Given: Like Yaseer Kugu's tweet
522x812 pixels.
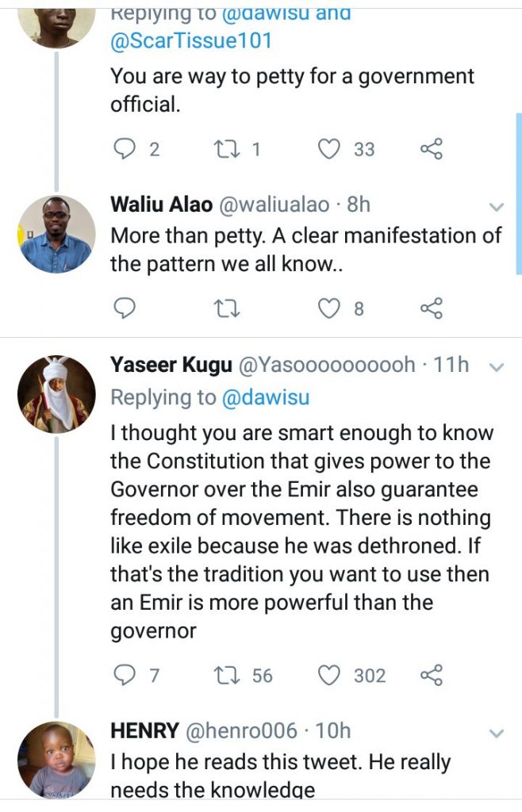Looking at the screenshot, I should (x=329, y=675).
